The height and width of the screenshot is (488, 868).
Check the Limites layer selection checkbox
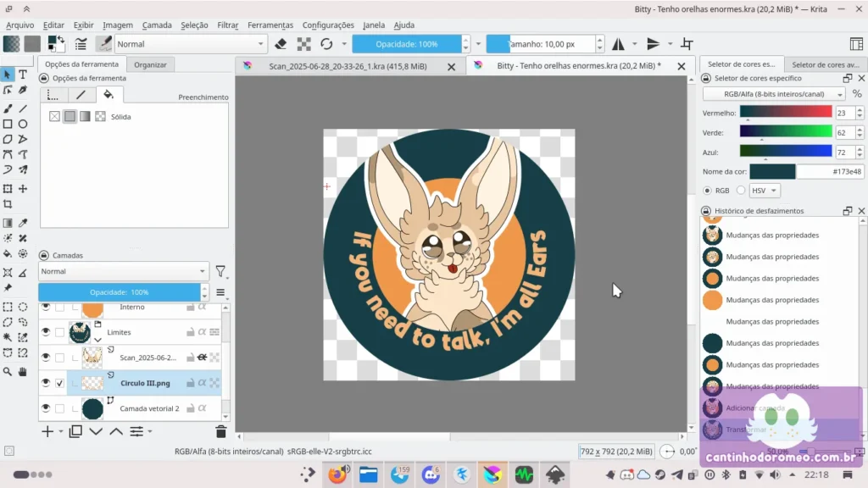(60, 332)
